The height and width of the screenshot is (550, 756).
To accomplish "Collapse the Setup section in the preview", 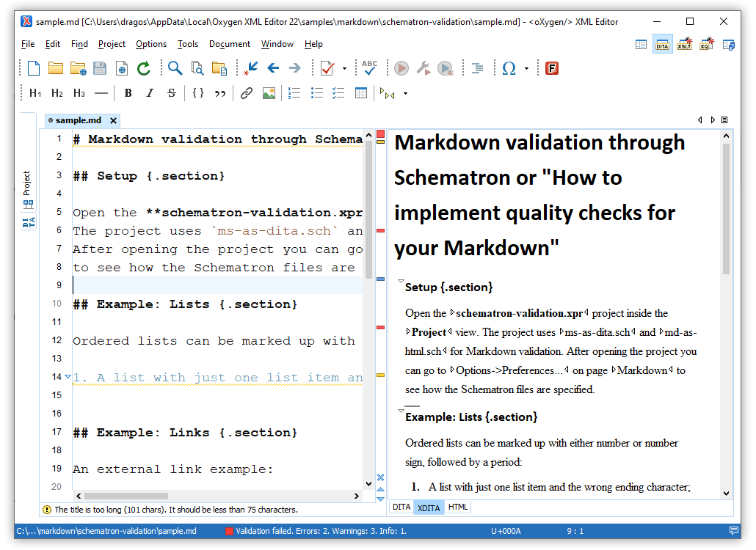I will coord(401,280).
